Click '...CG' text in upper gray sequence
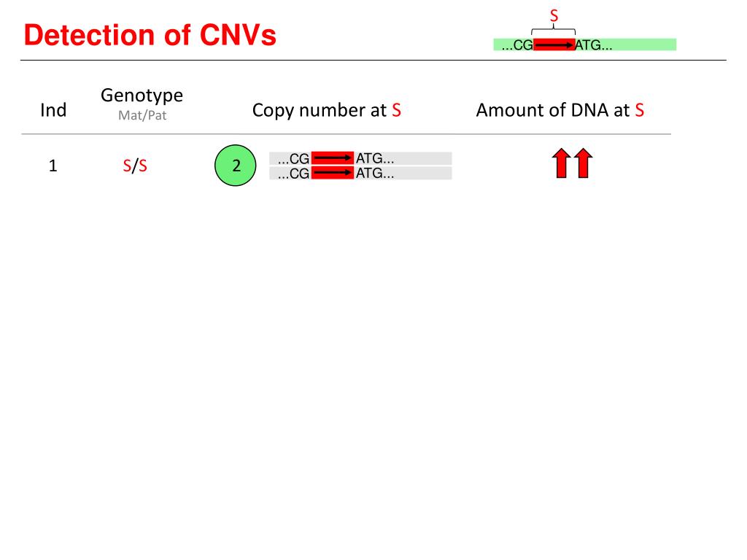The image size is (747, 560). [x=293, y=158]
